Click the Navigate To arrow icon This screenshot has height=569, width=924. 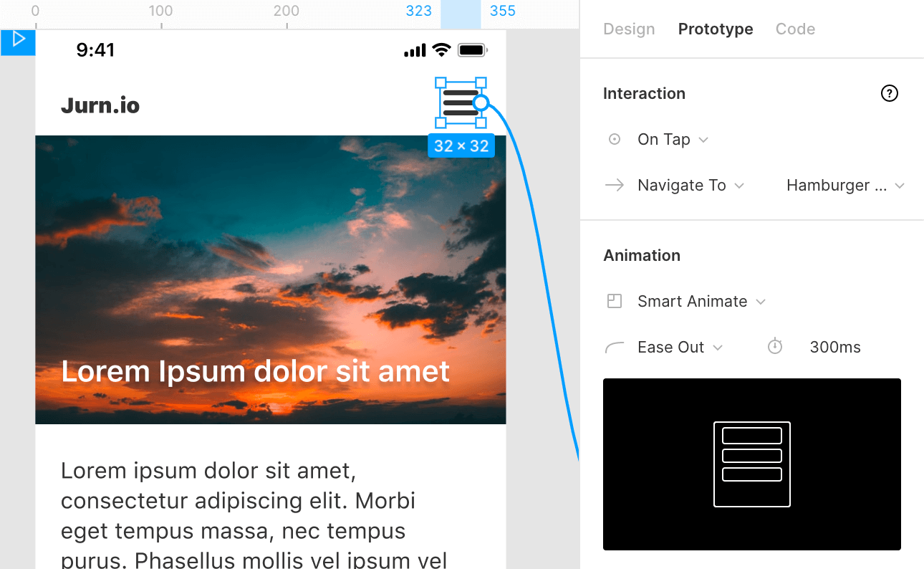(615, 185)
